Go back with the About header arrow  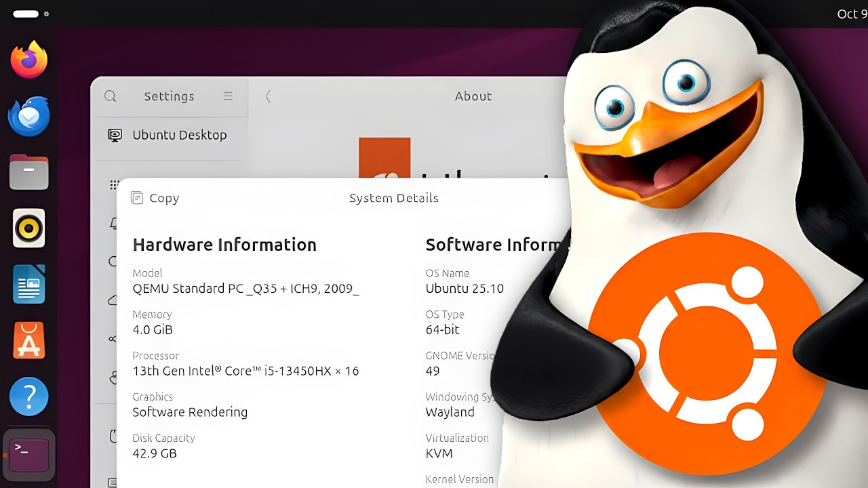269,96
